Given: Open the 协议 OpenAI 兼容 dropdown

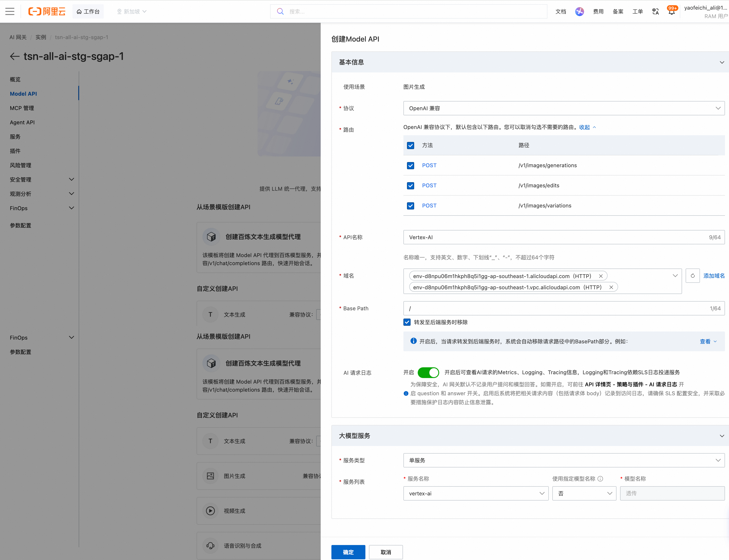Looking at the screenshot, I should pos(564,108).
